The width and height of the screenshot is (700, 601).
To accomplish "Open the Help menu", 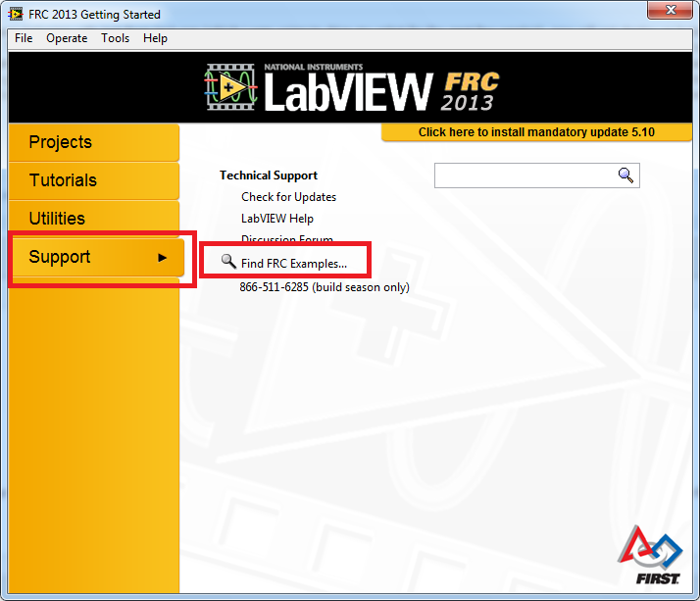I will click(155, 38).
